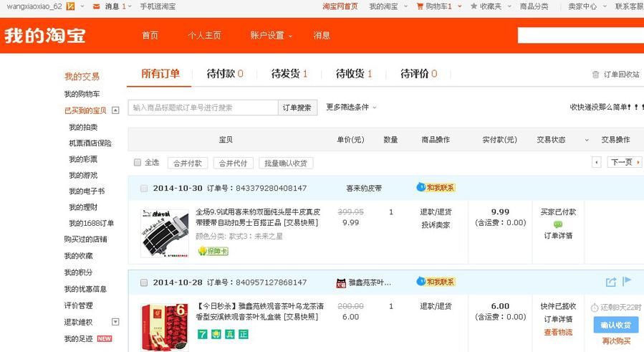Switch to the 待评价 tab
Viewport: 644px width, 352px height.
[x=418, y=74]
